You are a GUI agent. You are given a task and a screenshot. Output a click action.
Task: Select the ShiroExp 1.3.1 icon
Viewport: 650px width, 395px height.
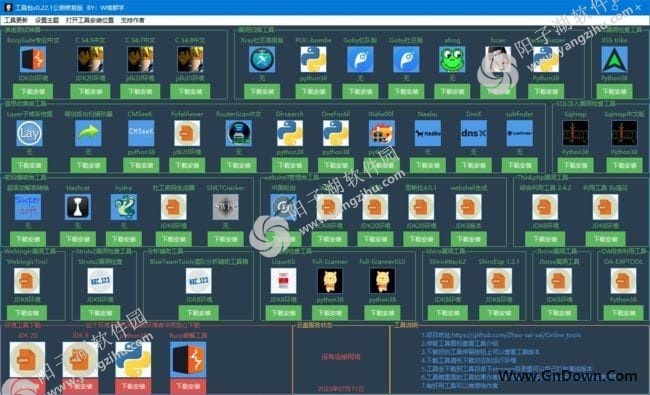click(x=499, y=281)
